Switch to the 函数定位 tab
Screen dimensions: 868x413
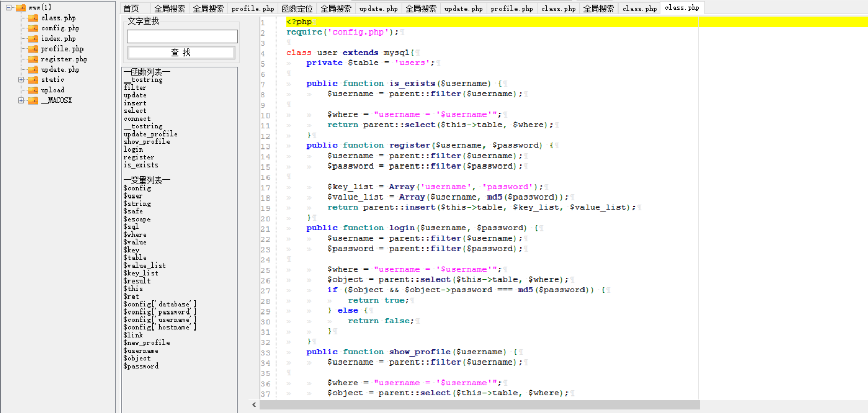tap(297, 8)
